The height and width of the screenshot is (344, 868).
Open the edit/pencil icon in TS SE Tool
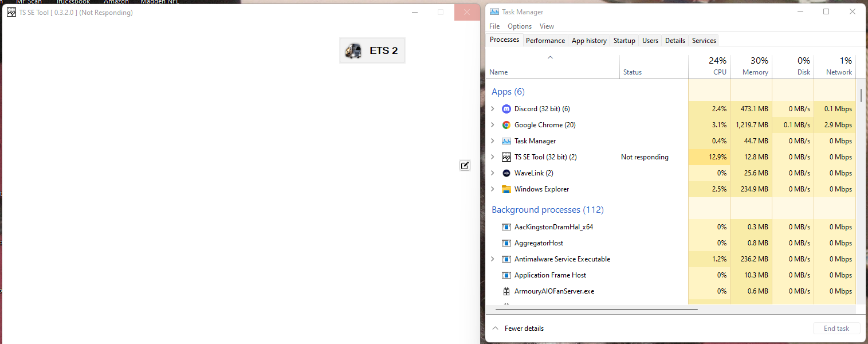[x=464, y=165]
